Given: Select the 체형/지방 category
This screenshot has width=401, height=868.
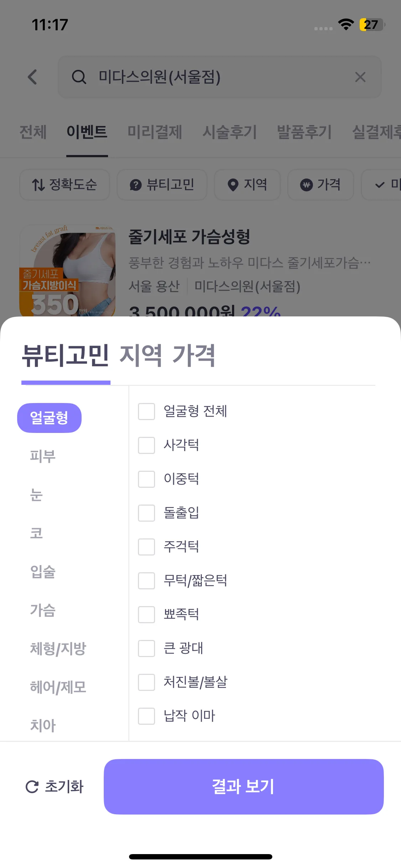Looking at the screenshot, I should coord(58,649).
